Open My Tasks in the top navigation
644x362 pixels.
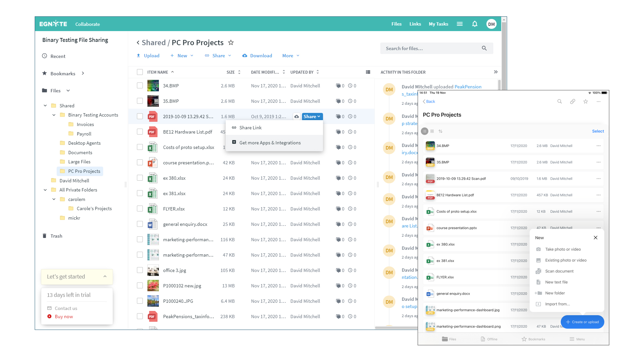click(438, 24)
